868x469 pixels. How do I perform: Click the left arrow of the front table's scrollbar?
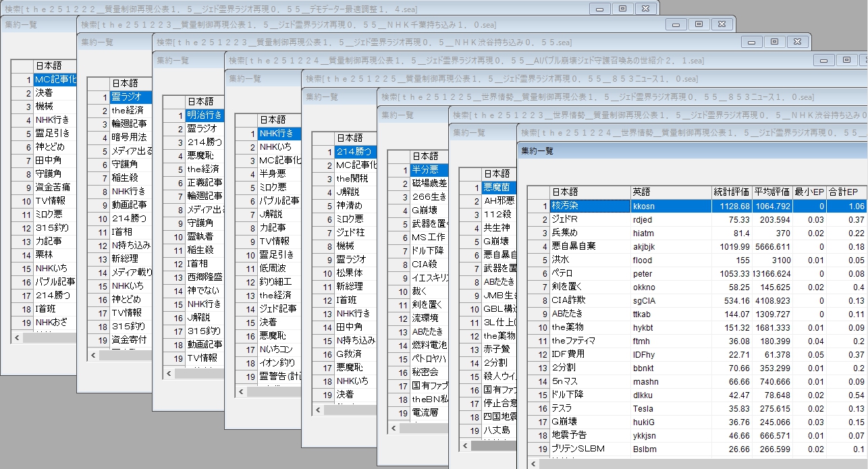pos(535,464)
